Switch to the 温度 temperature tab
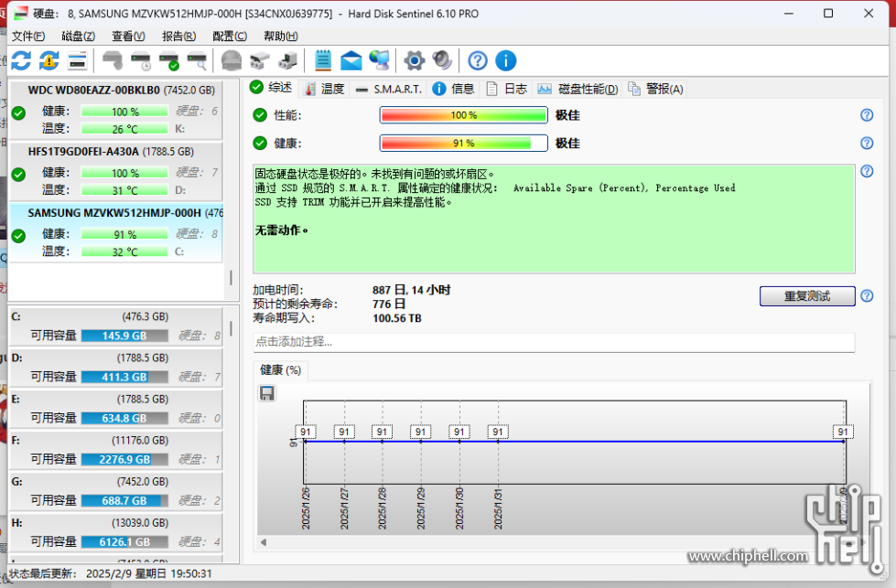This screenshot has height=588, width=896. [x=325, y=89]
